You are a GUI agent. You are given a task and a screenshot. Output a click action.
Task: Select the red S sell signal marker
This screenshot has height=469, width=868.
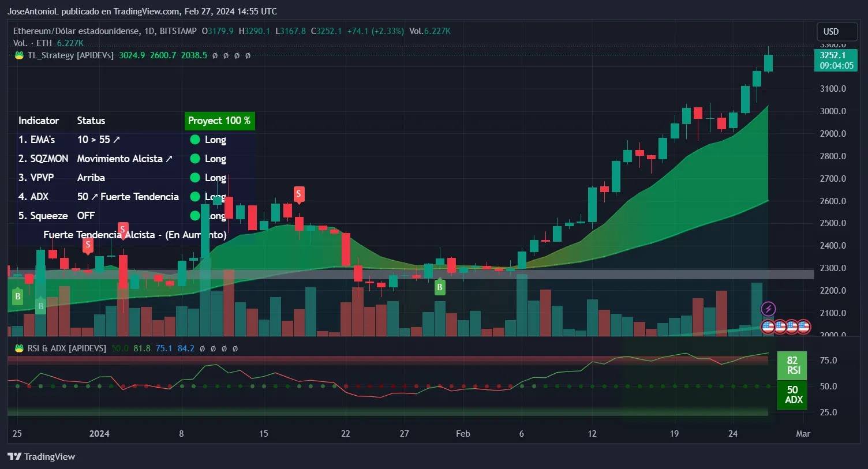(298, 195)
